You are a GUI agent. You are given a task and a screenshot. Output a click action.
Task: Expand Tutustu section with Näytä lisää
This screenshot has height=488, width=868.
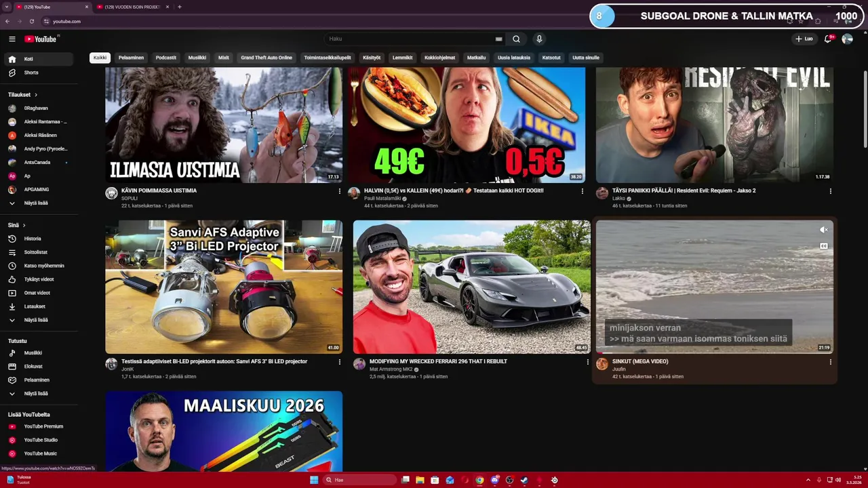coord(38,393)
